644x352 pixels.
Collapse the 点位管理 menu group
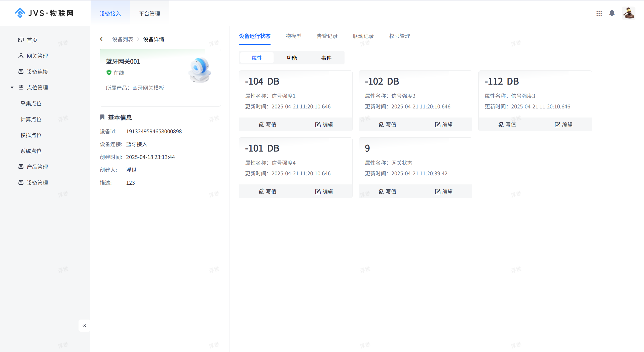click(x=12, y=88)
